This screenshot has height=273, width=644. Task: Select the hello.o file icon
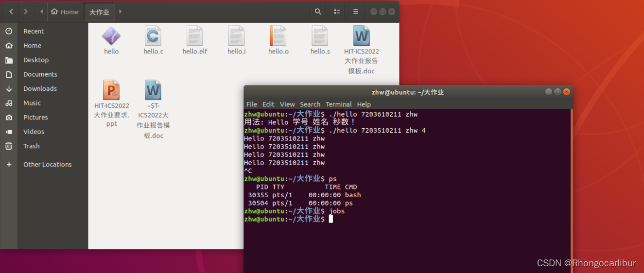[278, 35]
